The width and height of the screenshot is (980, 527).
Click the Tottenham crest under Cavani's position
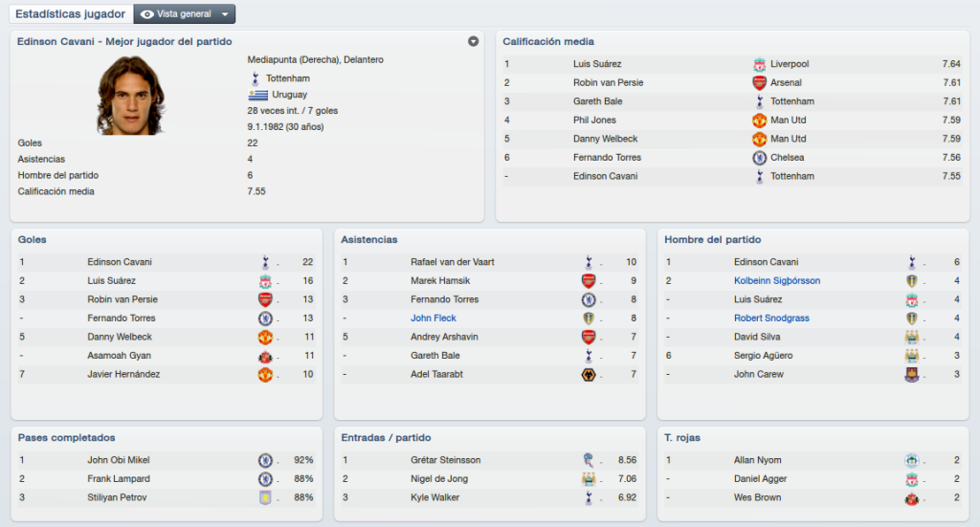255,78
